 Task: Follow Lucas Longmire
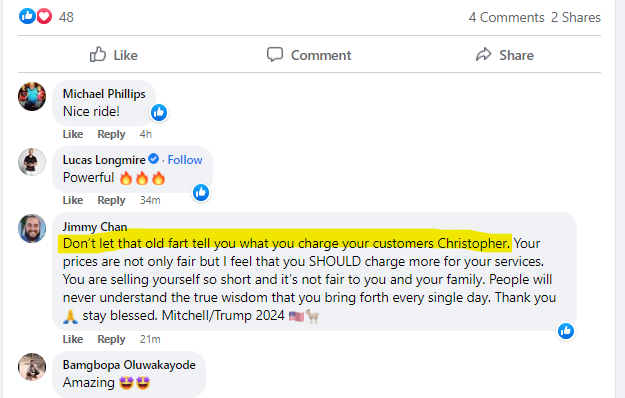pos(185,160)
